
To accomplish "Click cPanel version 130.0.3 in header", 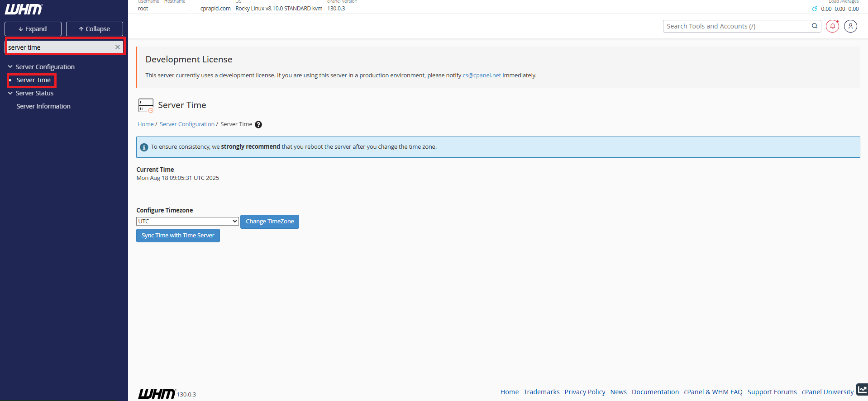I will click(x=336, y=9).
